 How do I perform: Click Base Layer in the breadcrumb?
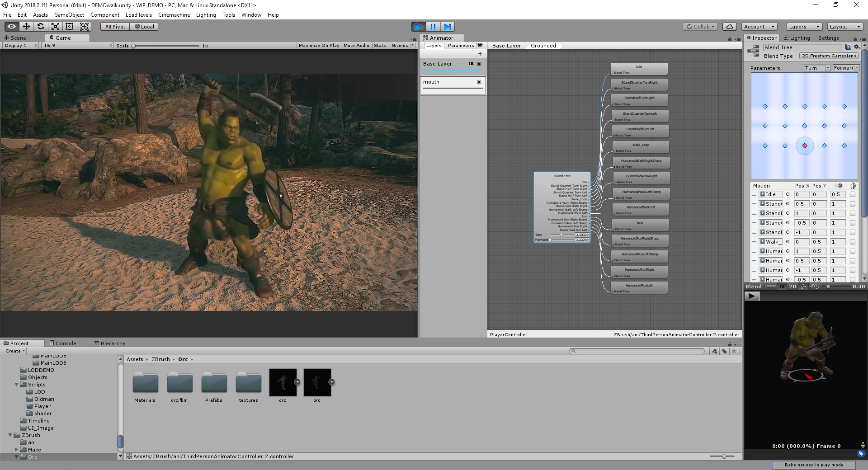[x=506, y=46]
